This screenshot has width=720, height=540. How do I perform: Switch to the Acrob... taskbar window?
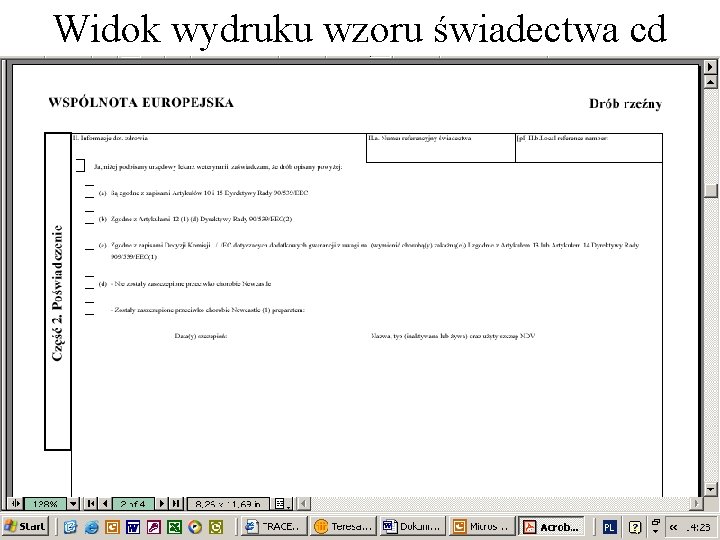click(551, 526)
